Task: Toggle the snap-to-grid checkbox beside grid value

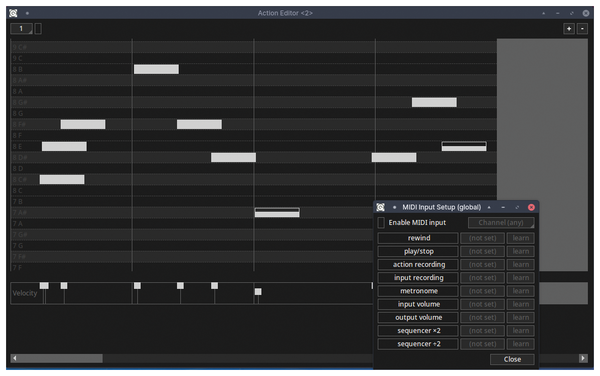Action: [x=38, y=29]
